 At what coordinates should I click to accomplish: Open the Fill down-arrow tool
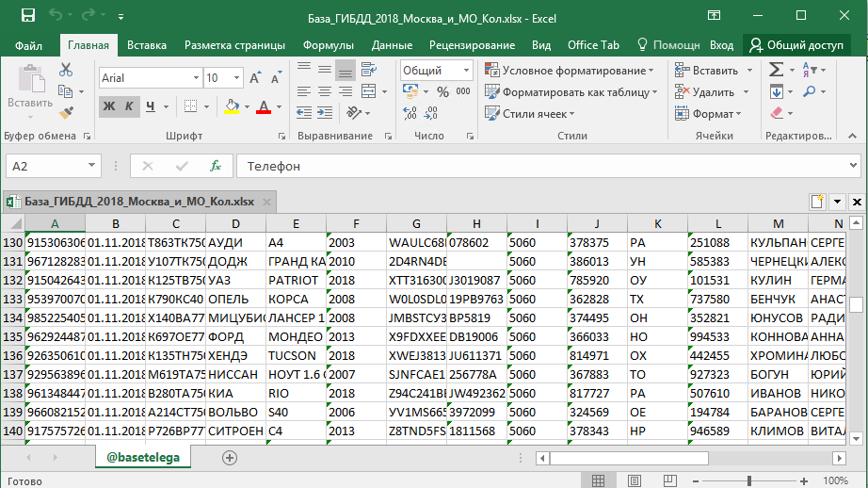(776, 91)
